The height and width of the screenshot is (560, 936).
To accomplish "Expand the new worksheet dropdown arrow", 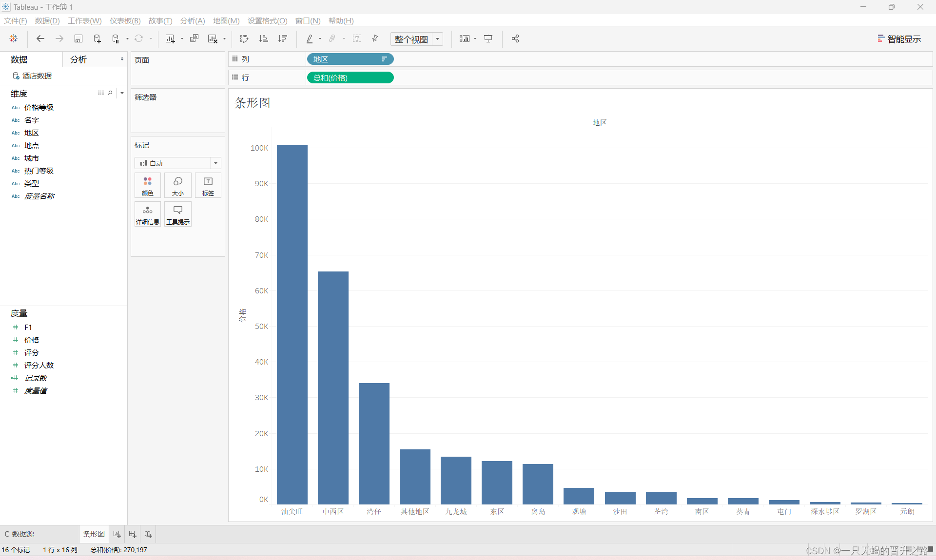I will pos(182,39).
